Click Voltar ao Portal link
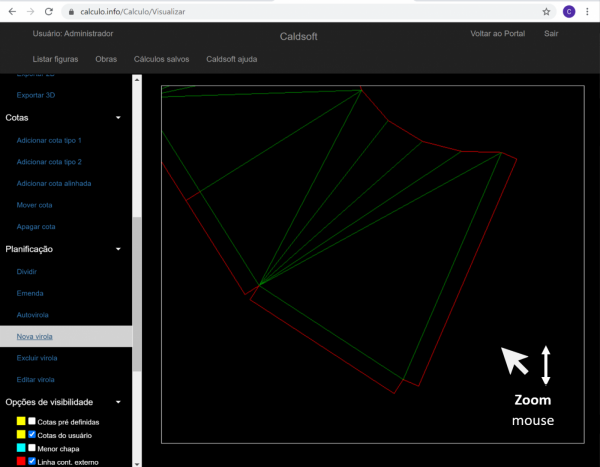This screenshot has height=467, width=600. [x=497, y=34]
